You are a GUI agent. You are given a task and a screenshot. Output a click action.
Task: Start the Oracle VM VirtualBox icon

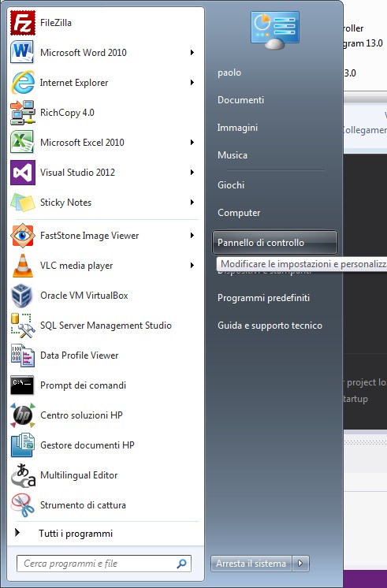click(x=23, y=296)
